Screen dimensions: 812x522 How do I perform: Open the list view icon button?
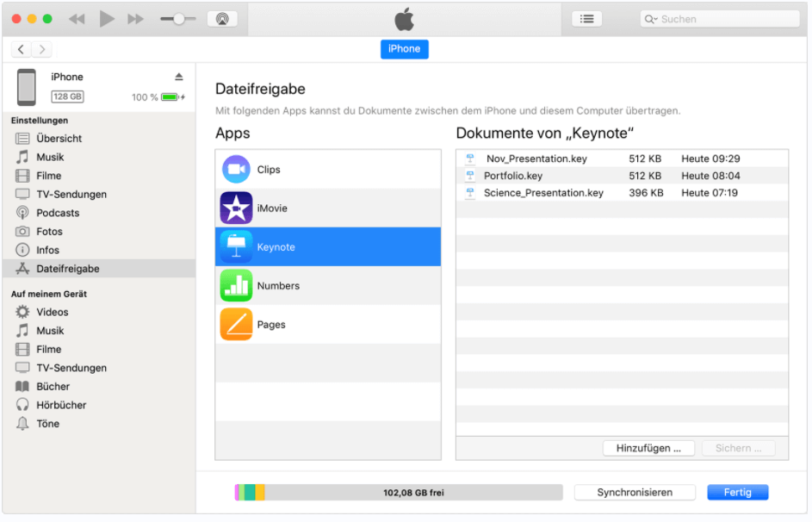(586, 19)
